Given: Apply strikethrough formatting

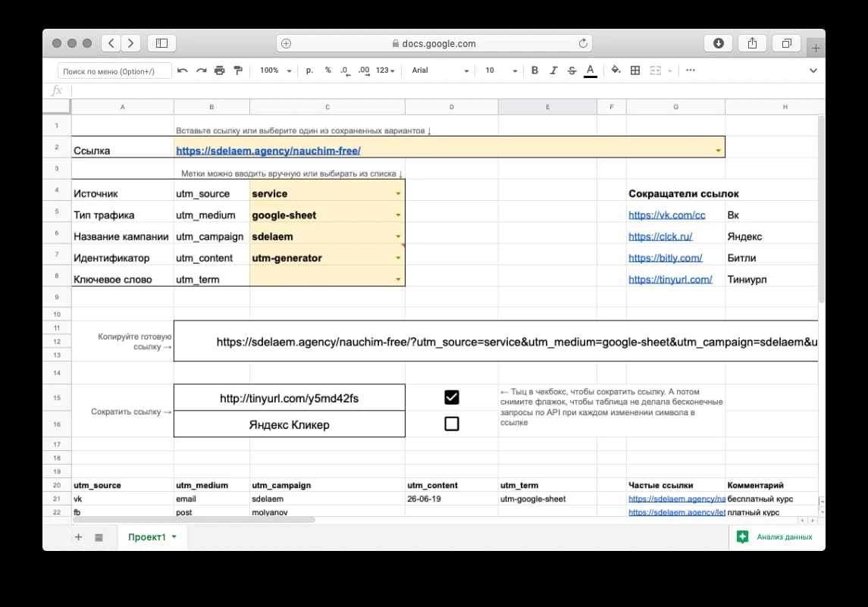Looking at the screenshot, I should pyautogui.click(x=572, y=70).
